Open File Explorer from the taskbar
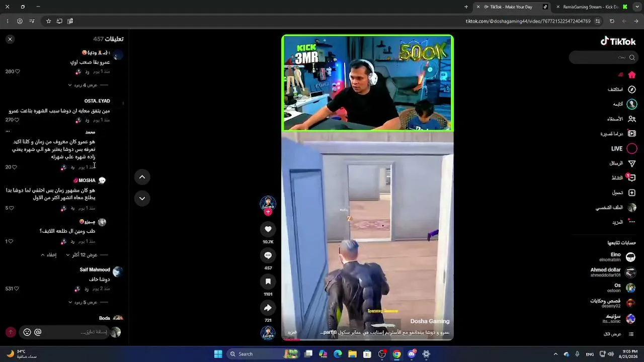The width and height of the screenshot is (644, 362). 352,354
